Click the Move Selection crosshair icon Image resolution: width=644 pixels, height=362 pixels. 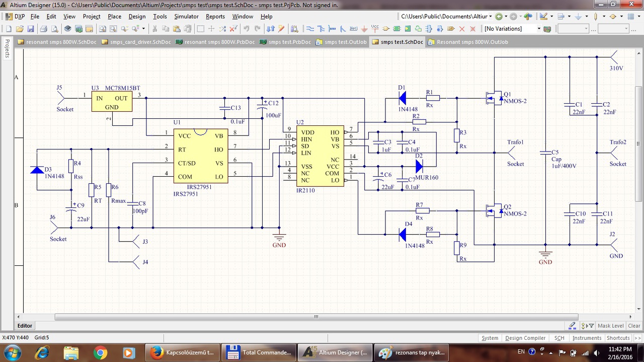[211, 29]
